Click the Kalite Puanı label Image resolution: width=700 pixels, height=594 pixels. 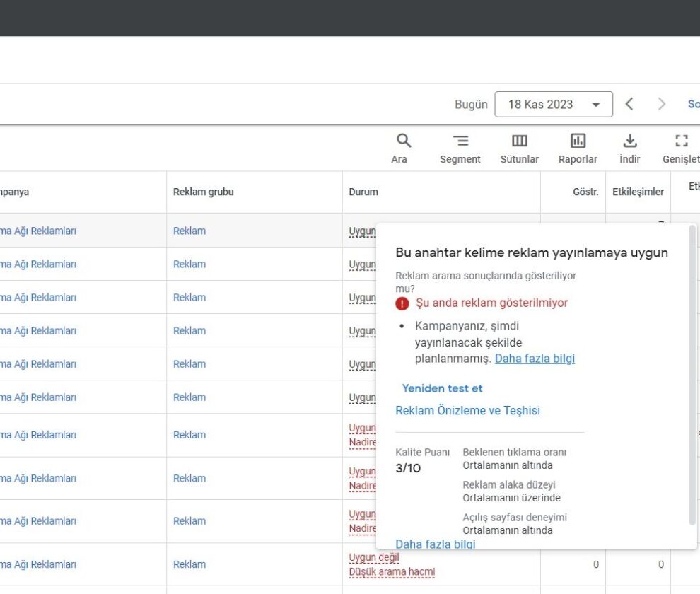pos(422,453)
